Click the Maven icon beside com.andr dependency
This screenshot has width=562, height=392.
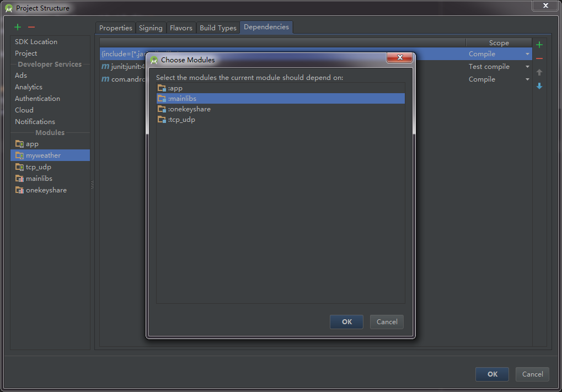coord(105,79)
